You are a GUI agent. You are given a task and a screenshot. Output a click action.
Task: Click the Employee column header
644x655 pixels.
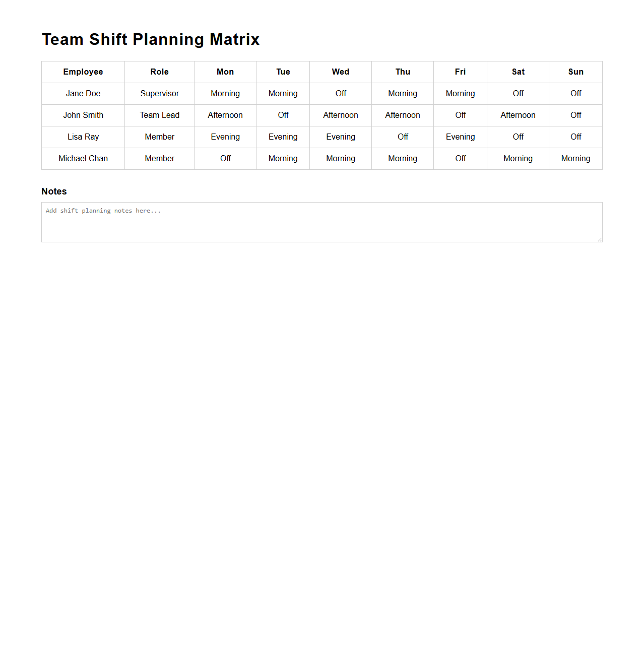click(x=83, y=72)
